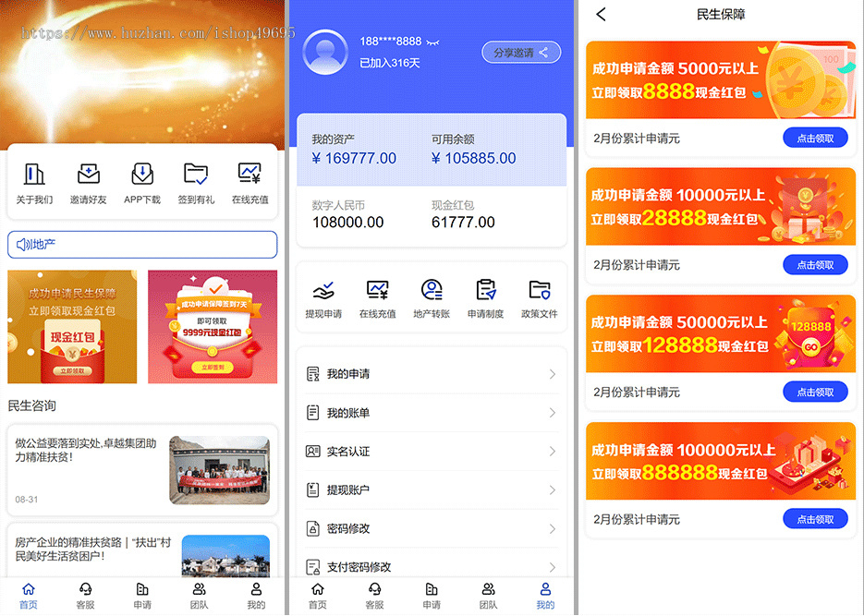Image resolution: width=864 pixels, height=616 pixels.
Task: Claim 点击领取 for the 128888 red packet
Action: [815, 392]
